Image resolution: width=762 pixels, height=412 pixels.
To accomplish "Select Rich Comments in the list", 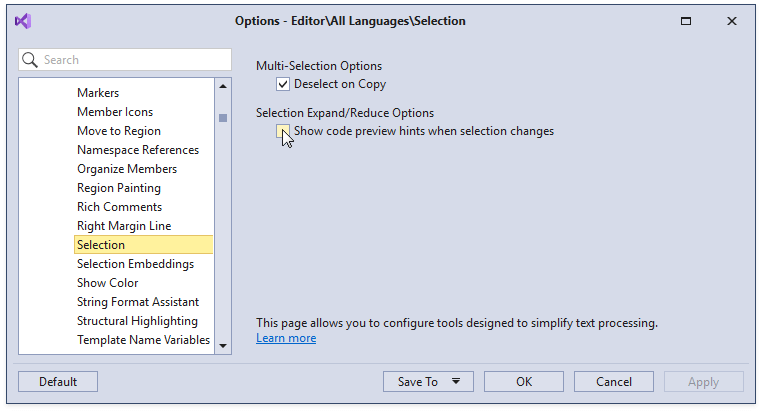I will click(x=119, y=207).
